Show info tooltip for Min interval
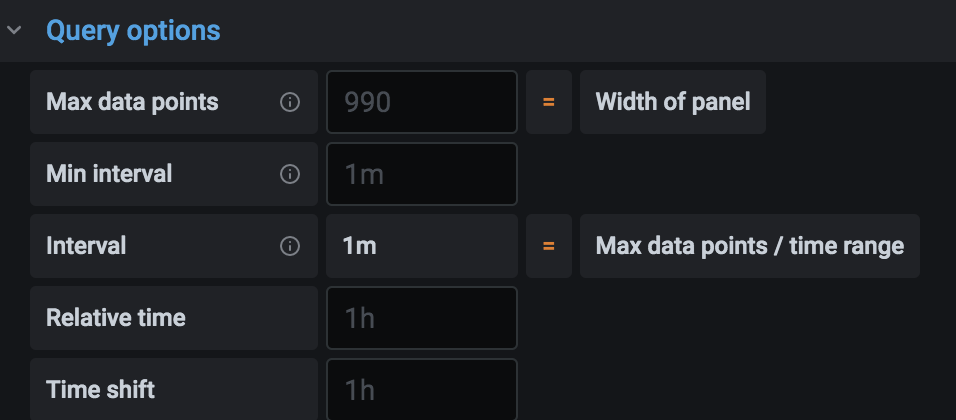Screen dimensions: 956x420 pos(290,174)
